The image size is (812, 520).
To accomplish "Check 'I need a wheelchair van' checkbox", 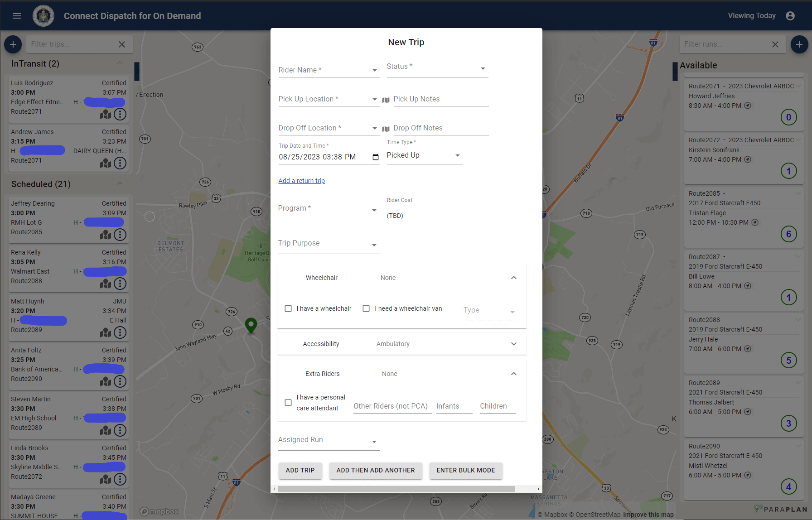I will tap(366, 308).
